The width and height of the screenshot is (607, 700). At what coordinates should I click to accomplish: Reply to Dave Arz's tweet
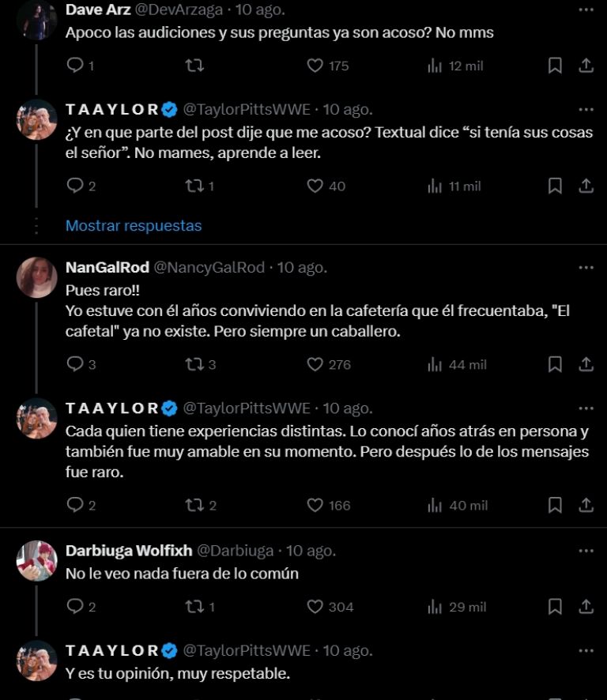[x=75, y=66]
